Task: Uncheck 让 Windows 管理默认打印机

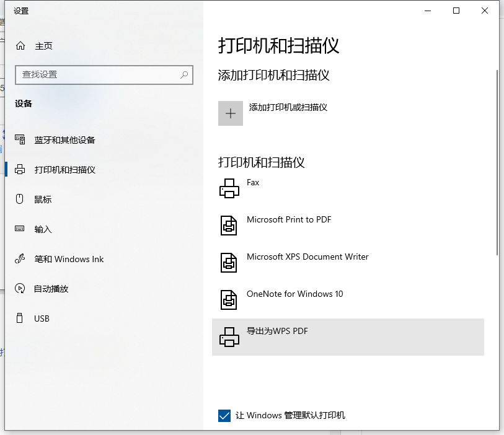Action: pos(224,415)
